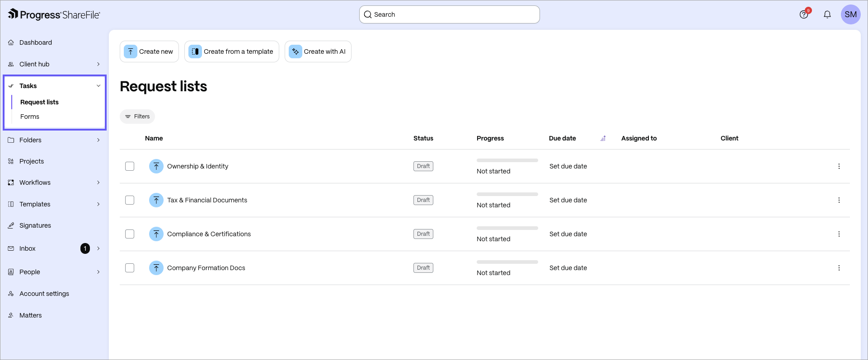Set due date for Compliance & Certifications
Image resolution: width=868 pixels, height=360 pixels.
(x=568, y=234)
